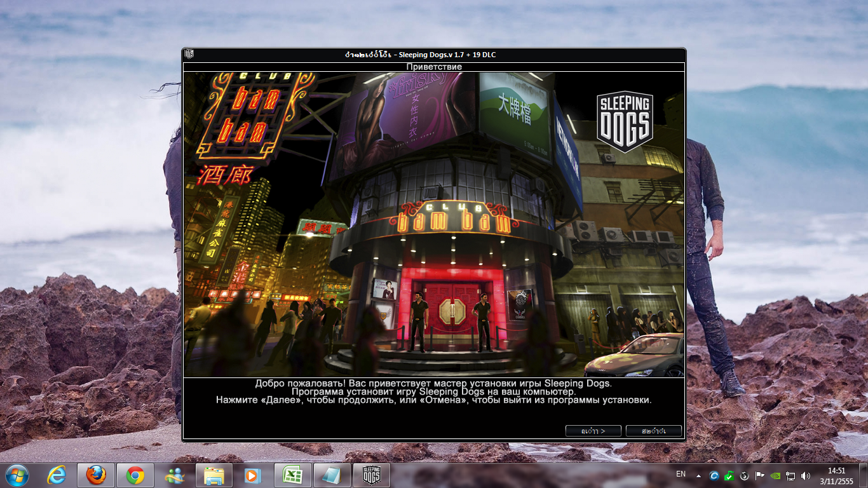Click the "Добро пожаловать!" welcome line
This screenshot has height=488, width=868.
tap(434, 383)
